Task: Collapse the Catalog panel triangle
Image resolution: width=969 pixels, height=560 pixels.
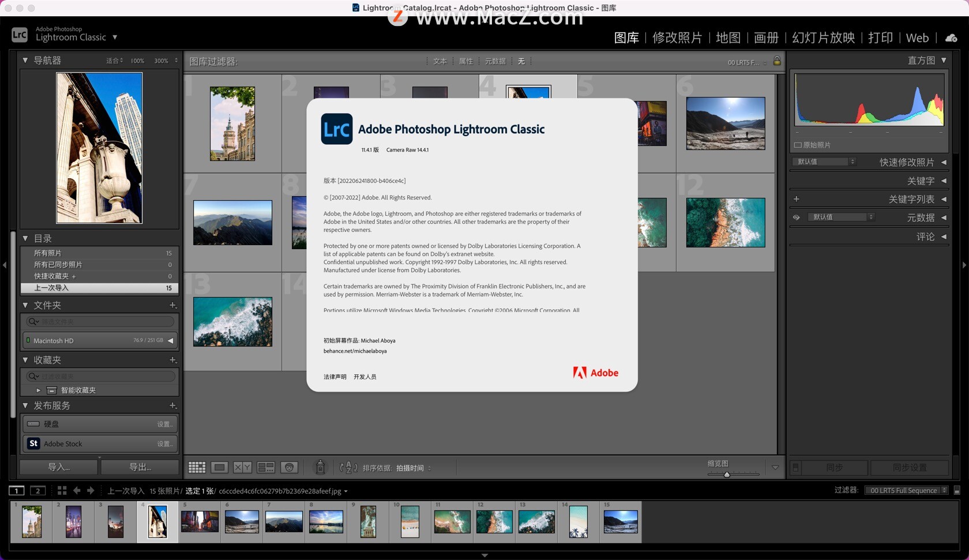Action: point(25,238)
